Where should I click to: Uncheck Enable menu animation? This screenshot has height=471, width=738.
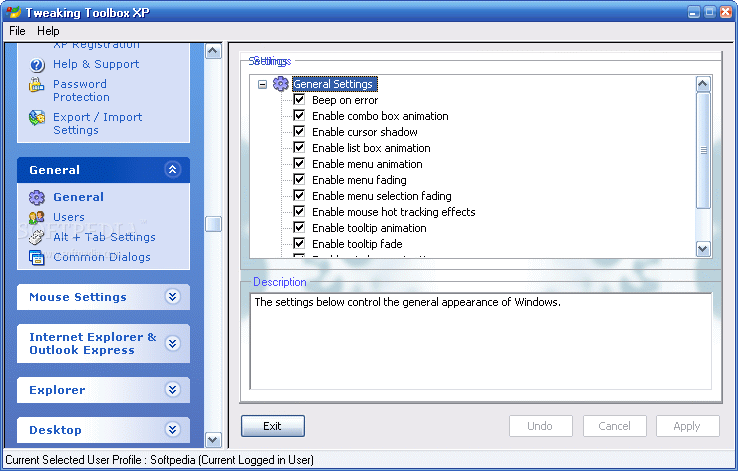point(299,163)
